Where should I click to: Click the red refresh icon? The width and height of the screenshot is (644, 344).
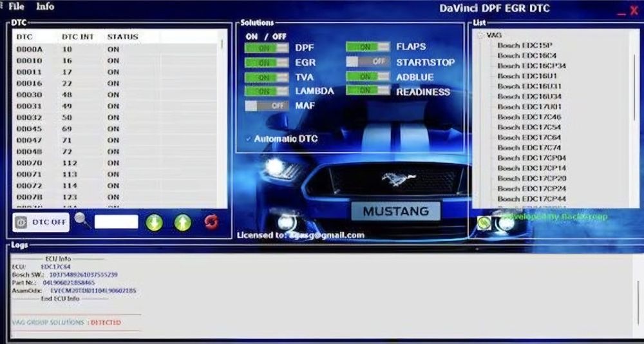pos(211,222)
